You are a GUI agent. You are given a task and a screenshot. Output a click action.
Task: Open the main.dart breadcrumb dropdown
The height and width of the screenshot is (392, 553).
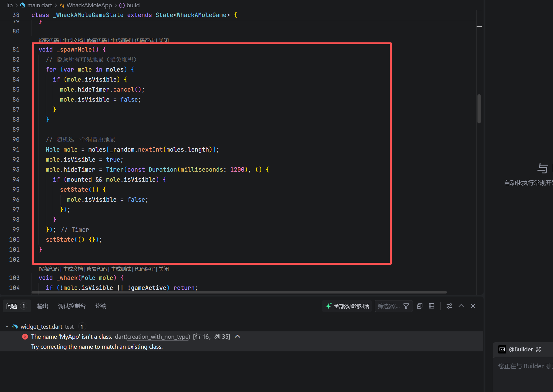pyautogui.click(x=40, y=5)
